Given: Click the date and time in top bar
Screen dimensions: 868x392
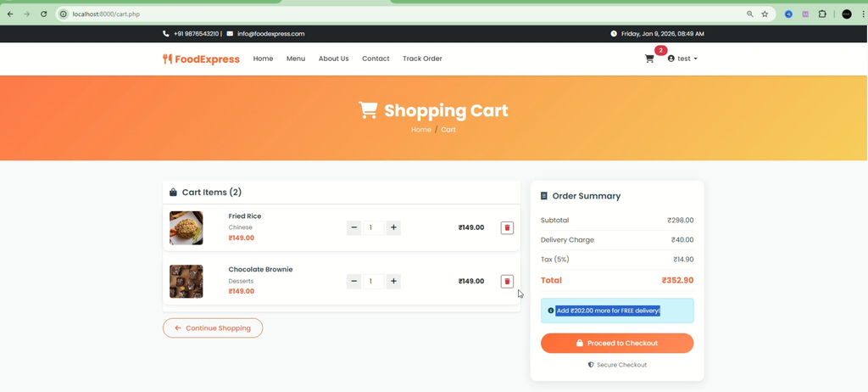Looking at the screenshot, I should pyautogui.click(x=663, y=34).
